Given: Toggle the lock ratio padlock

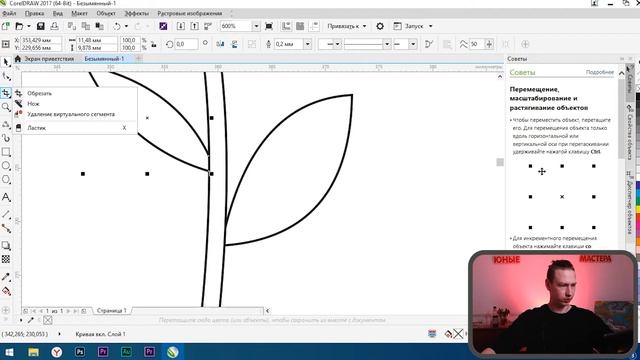Looking at the screenshot, I should pos(154,44).
